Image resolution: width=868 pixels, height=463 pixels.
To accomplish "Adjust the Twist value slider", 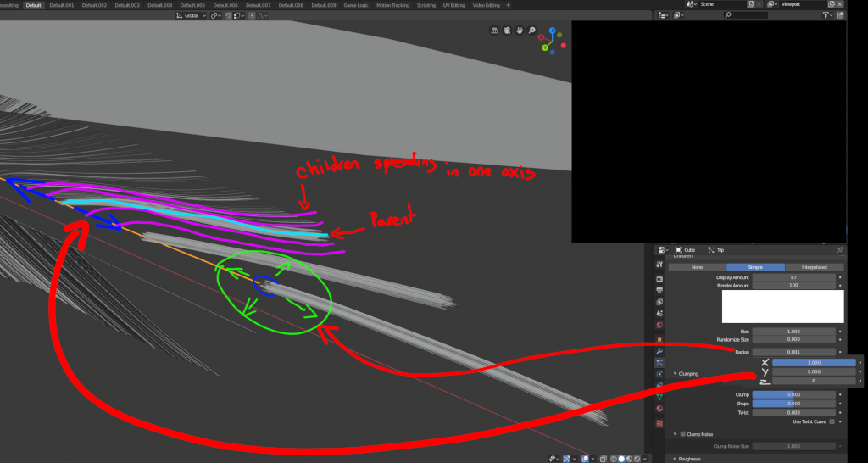I will (793, 412).
